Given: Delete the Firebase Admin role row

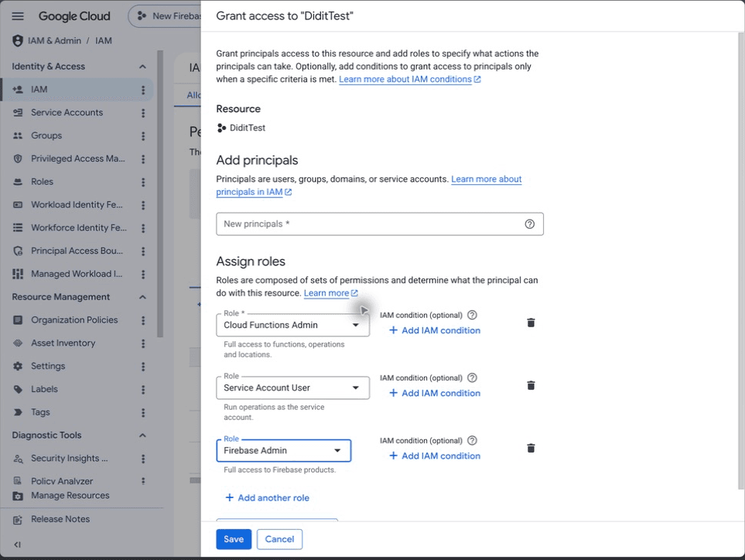Looking at the screenshot, I should coord(531,448).
